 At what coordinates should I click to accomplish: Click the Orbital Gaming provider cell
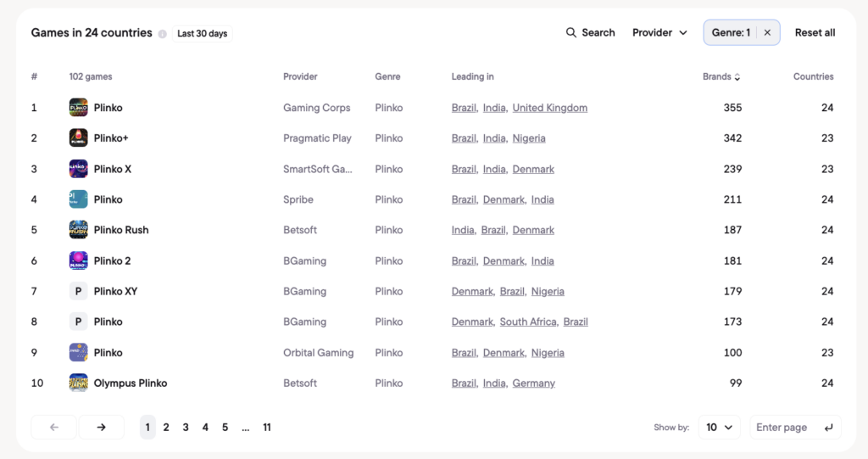(319, 353)
